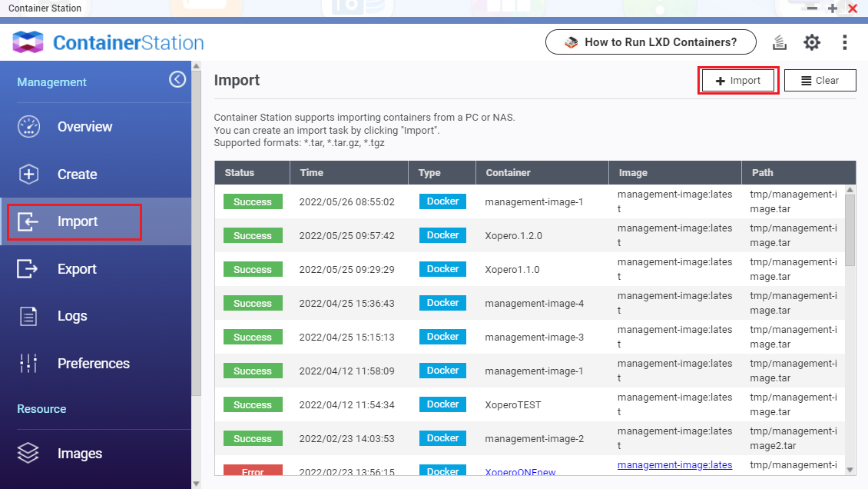Open How to Run LXD Containers guide
The image size is (868, 489).
[x=650, y=42]
